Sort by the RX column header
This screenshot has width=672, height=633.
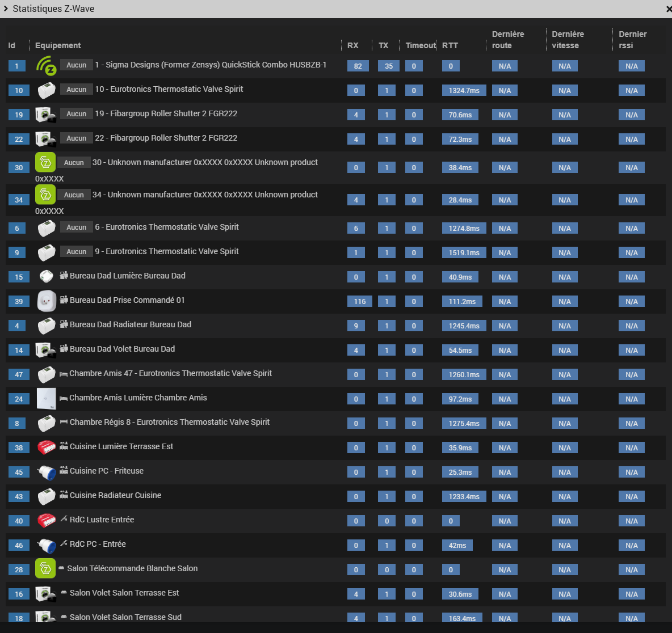coord(352,45)
